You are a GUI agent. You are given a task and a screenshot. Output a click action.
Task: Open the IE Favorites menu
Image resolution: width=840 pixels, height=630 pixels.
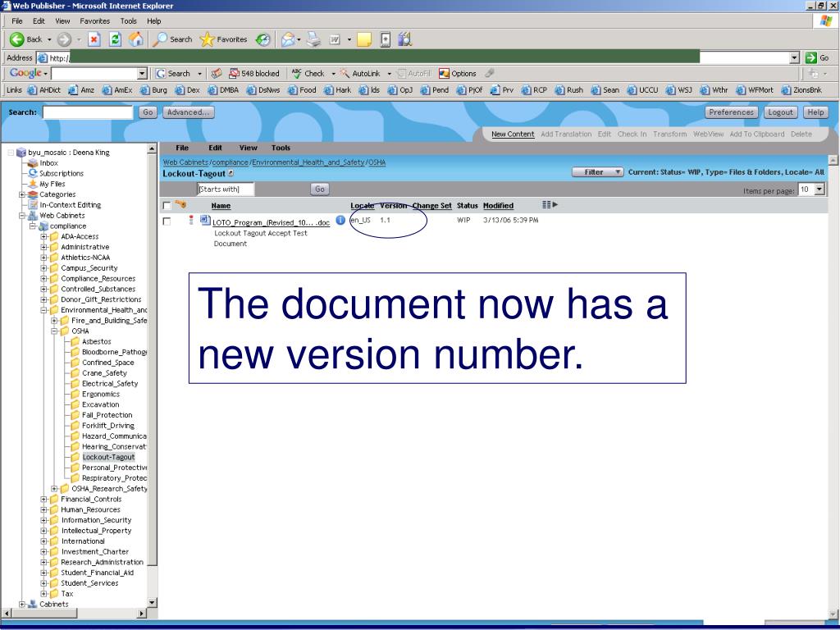pyautogui.click(x=95, y=21)
